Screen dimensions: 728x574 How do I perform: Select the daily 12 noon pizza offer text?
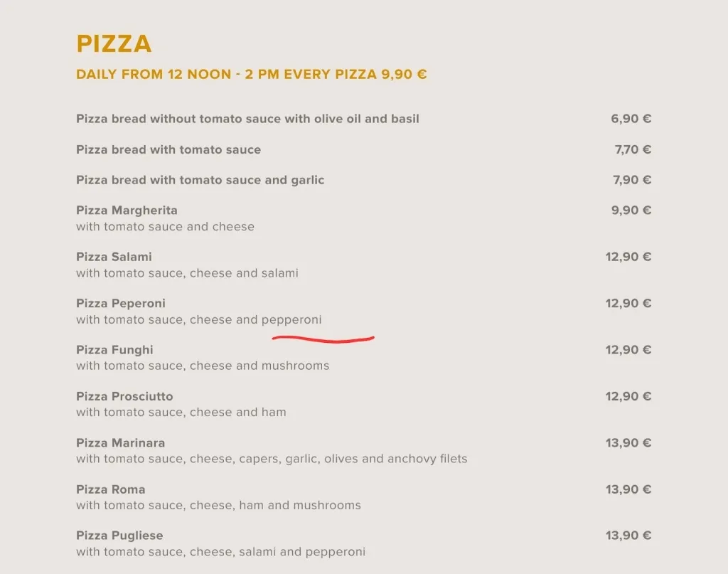point(251,74)
